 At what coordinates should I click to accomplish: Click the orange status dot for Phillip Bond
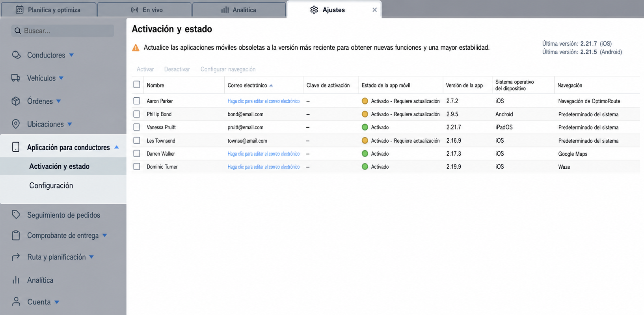click(x=365, y=114)
